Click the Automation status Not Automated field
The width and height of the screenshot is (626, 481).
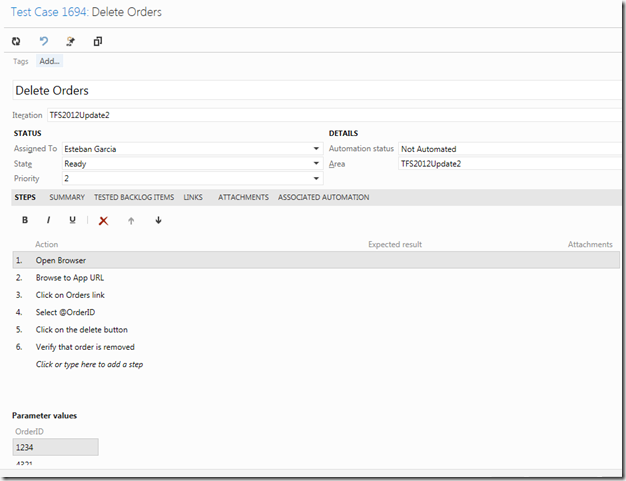pos(509,149)
